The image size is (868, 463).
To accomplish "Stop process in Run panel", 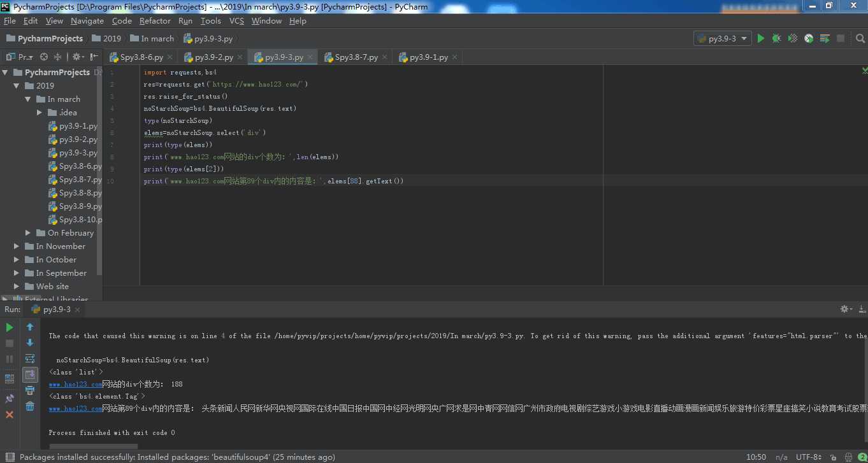I will click(x=10, y=343).
